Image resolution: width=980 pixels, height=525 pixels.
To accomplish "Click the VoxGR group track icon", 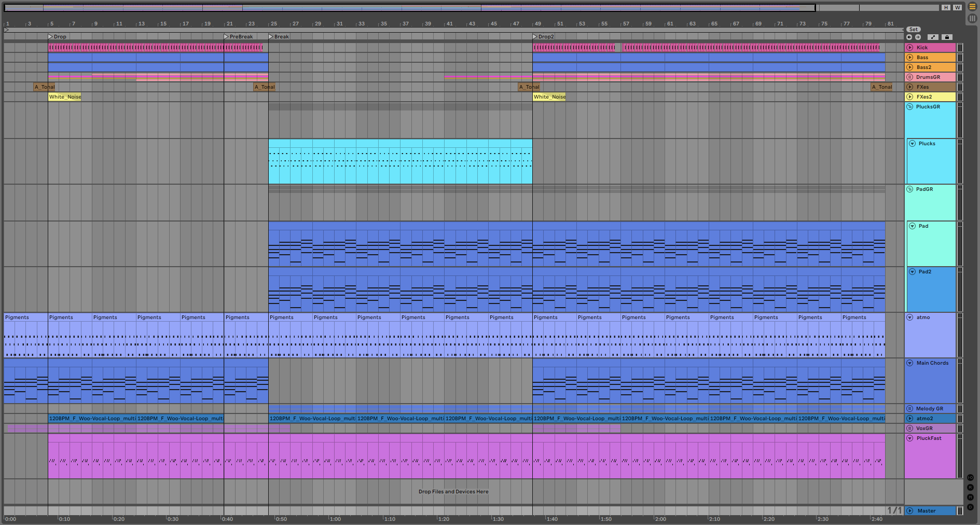I will pos(910,429).
